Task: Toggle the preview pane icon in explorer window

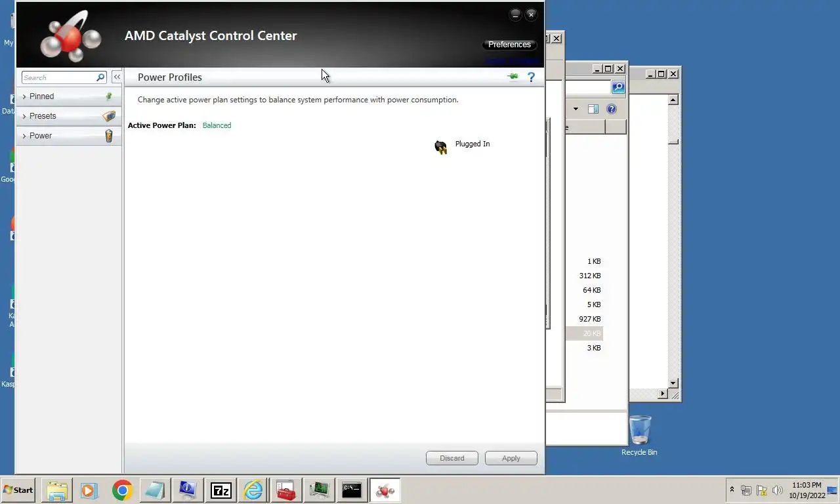Action: (593, 109)
